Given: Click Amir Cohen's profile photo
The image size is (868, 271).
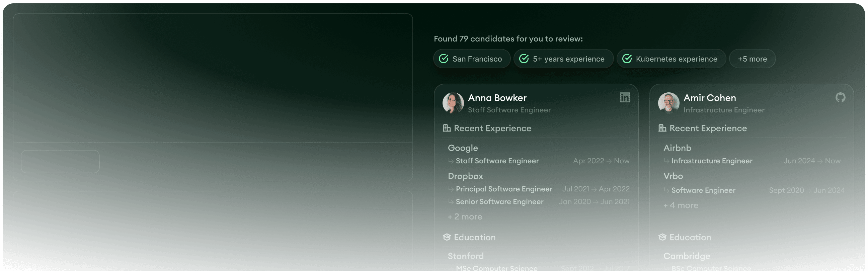Looking at the screenshot, I should click(x=668, y=103).
